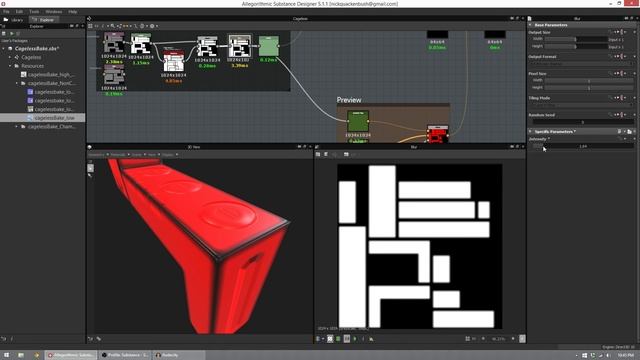640x360 pixels.
Task: Select the red node in Preview frame
Action: point(438,134)
